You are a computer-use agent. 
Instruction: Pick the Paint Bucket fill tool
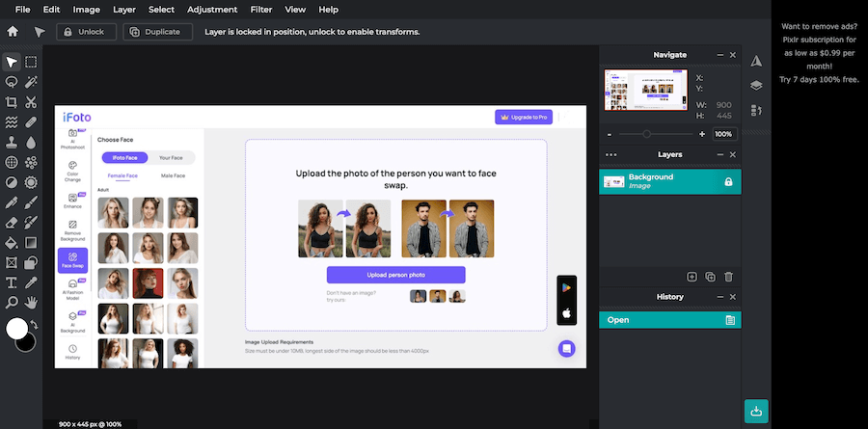11,242
